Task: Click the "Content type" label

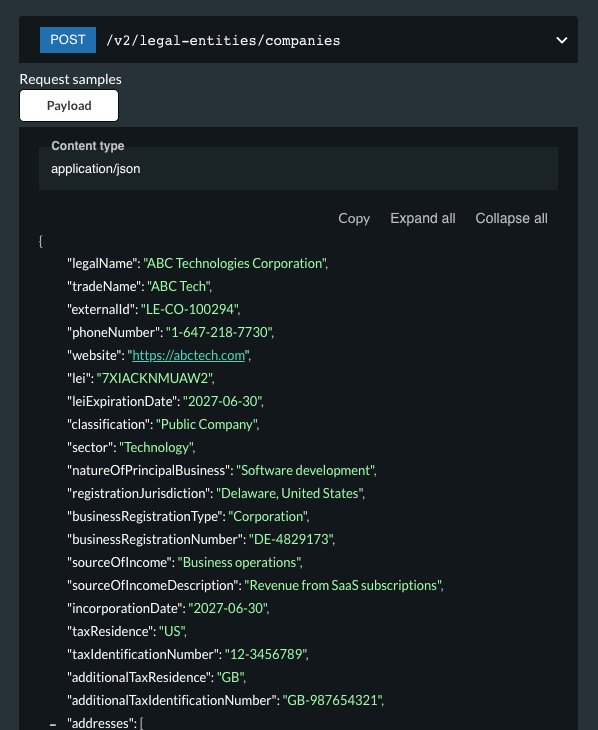Action: click(x=88, y=146)
